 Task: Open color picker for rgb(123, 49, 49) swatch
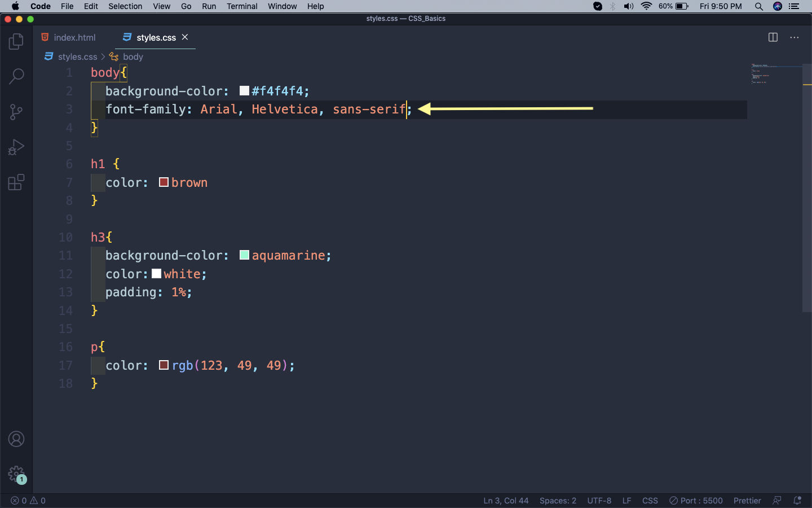pos(164,365)
